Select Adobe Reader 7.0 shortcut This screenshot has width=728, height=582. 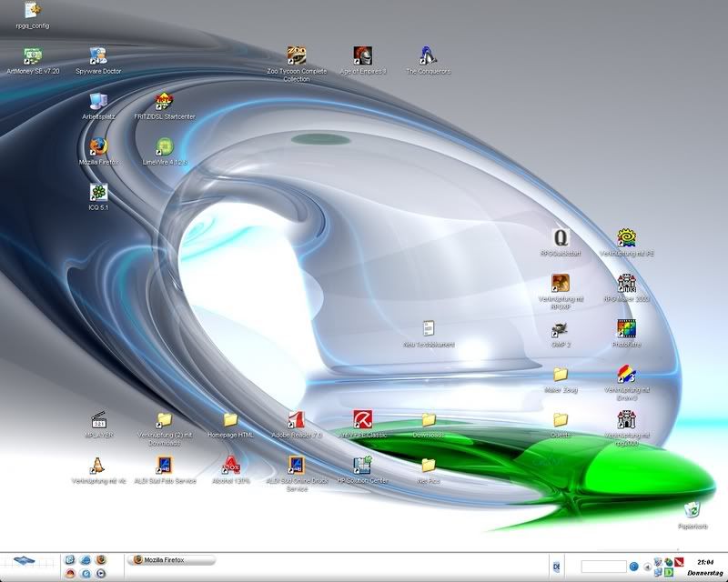(296, 419)
